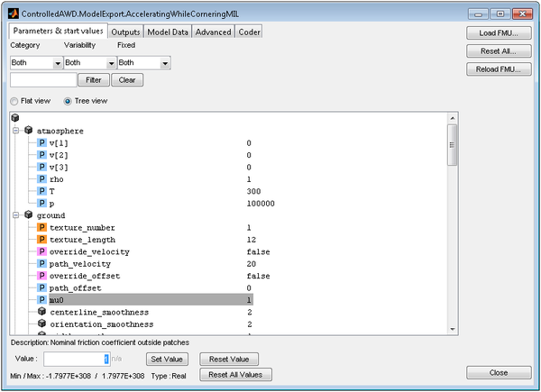Open the Model Data tab

[x=168, y=32]
